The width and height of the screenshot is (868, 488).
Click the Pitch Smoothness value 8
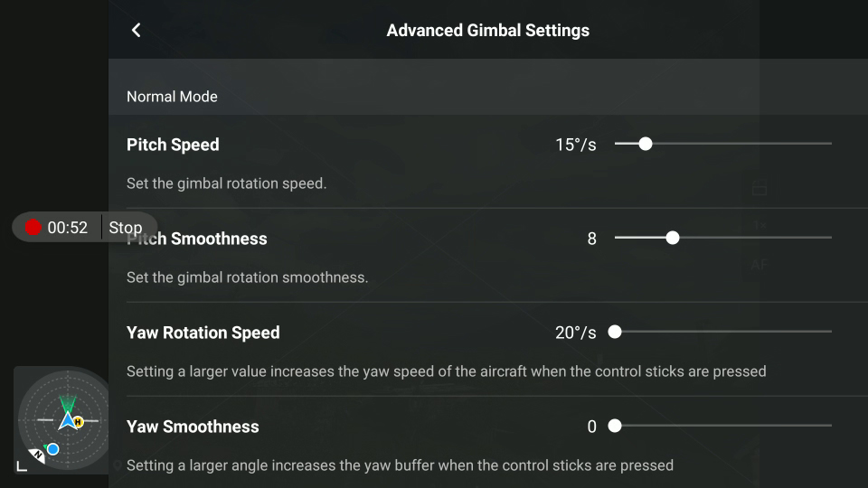coord(591,239)
